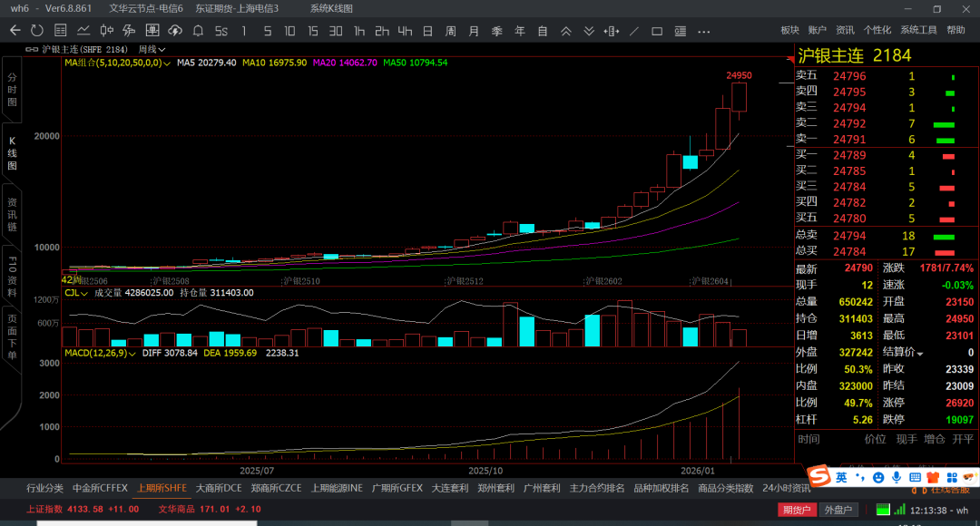The width and height of the screenshot is (980, 526).
Task: Click the 期货户 account button
Action: coord(797,510)
